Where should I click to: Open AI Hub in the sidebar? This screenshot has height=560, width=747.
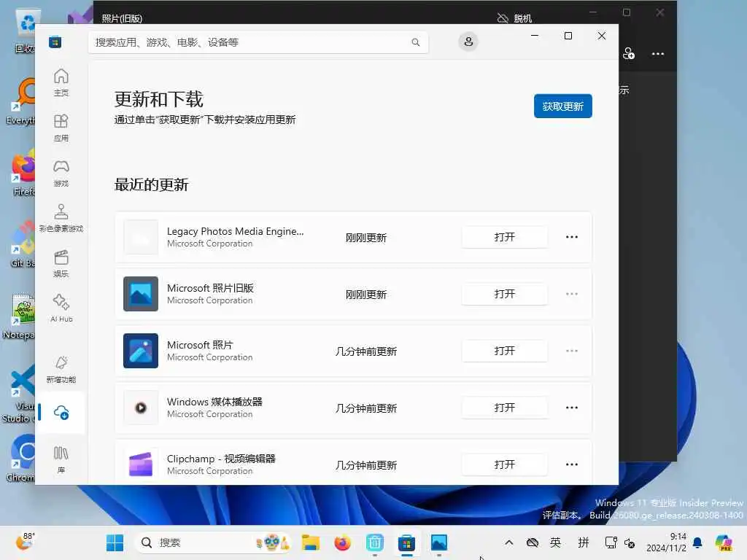61,308
